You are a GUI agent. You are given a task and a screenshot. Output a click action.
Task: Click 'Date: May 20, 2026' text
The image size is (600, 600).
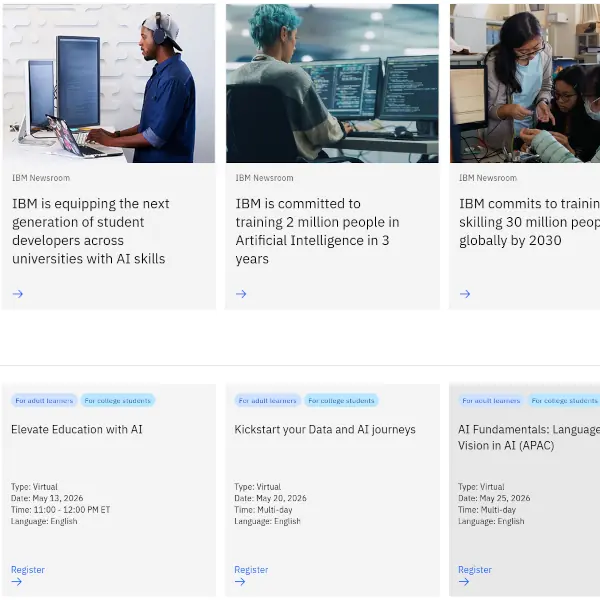click(x=271, y=498)
